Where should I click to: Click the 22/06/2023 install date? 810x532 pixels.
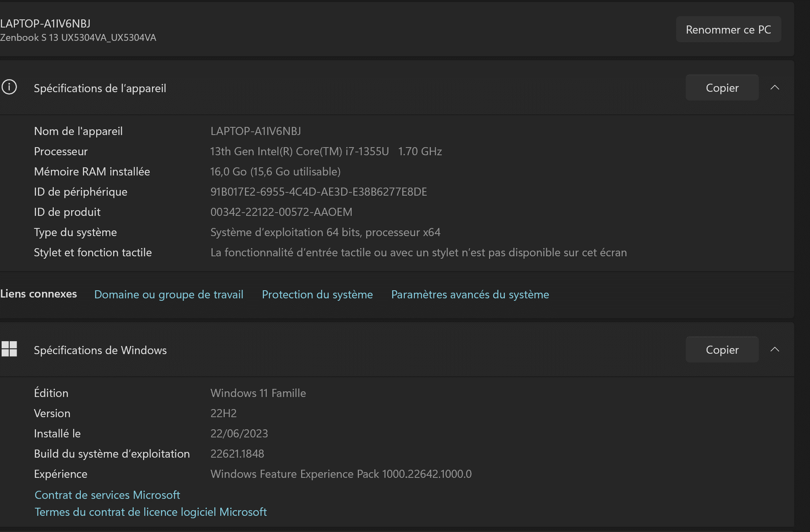pyautogui.click(x=239, y=433)
